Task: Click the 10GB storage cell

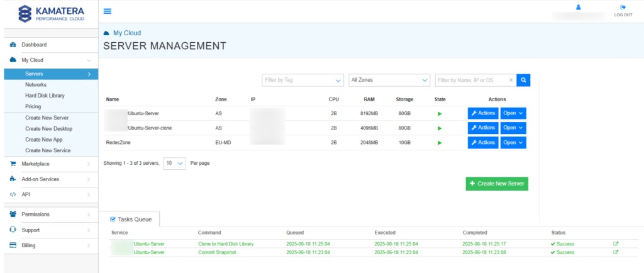Action: [404, 142]
